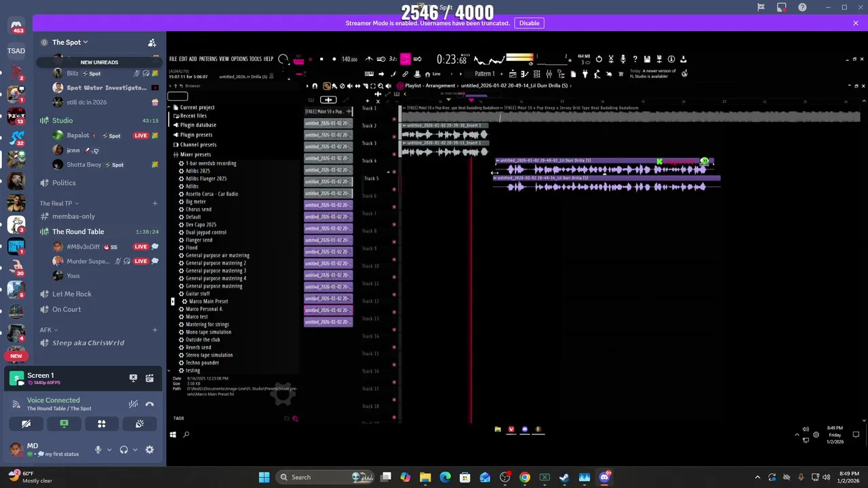Click the export download icon in FL toolbar
Image resolution: width=868 pixels, height=488 pixels.
684,59
